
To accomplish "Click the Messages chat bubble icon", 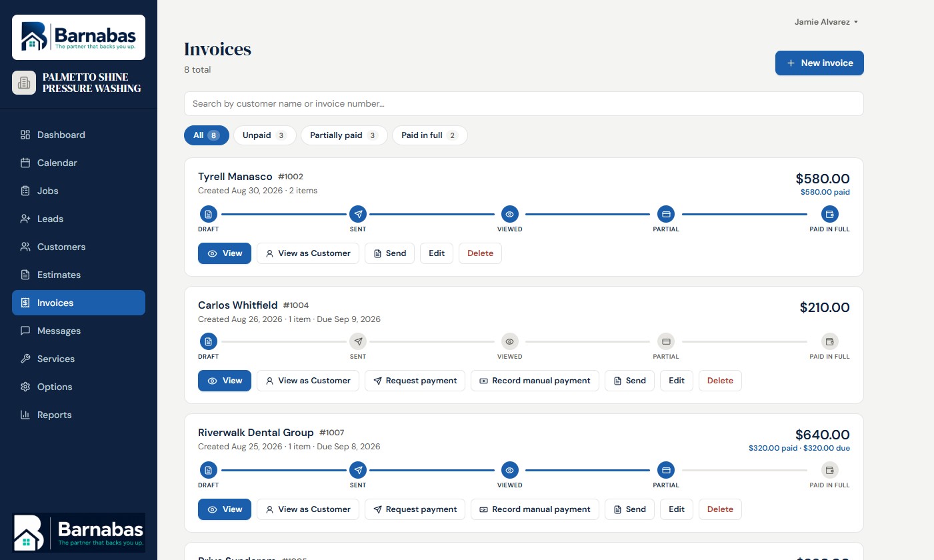I will [x=25, y=331].
